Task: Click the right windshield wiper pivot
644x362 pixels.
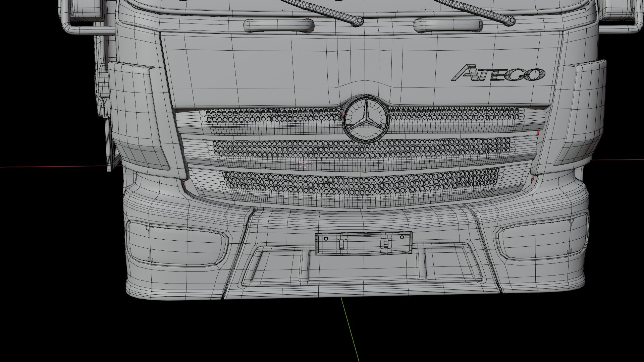Action: point(510,20)
